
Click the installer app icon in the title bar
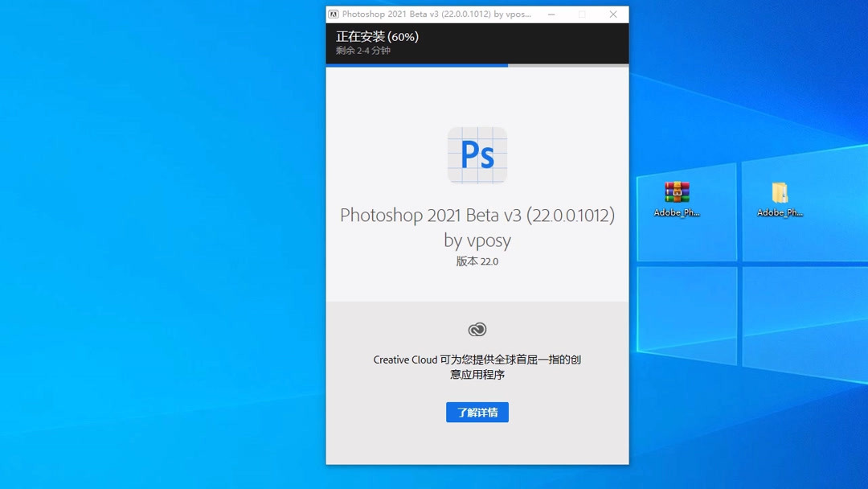click(334, 14)
